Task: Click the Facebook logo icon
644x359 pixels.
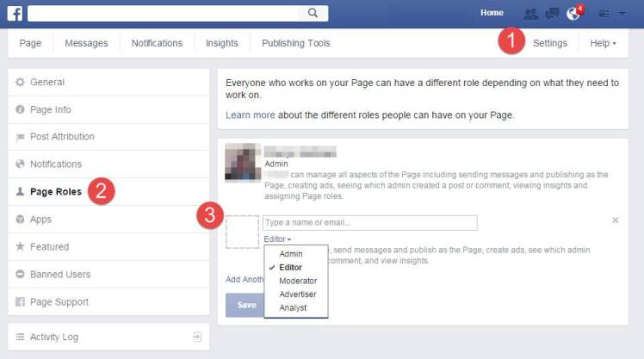Action: (15, 13)
